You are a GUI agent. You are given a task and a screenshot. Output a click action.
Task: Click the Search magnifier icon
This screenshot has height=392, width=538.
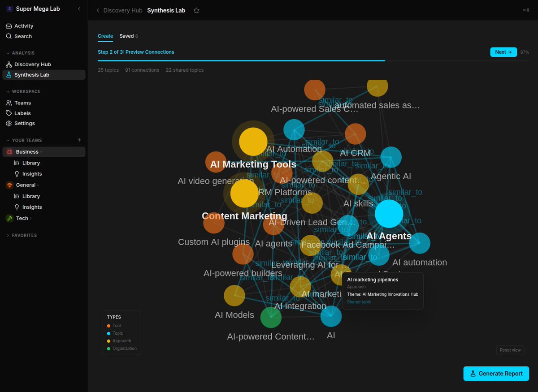click(9, 36)
